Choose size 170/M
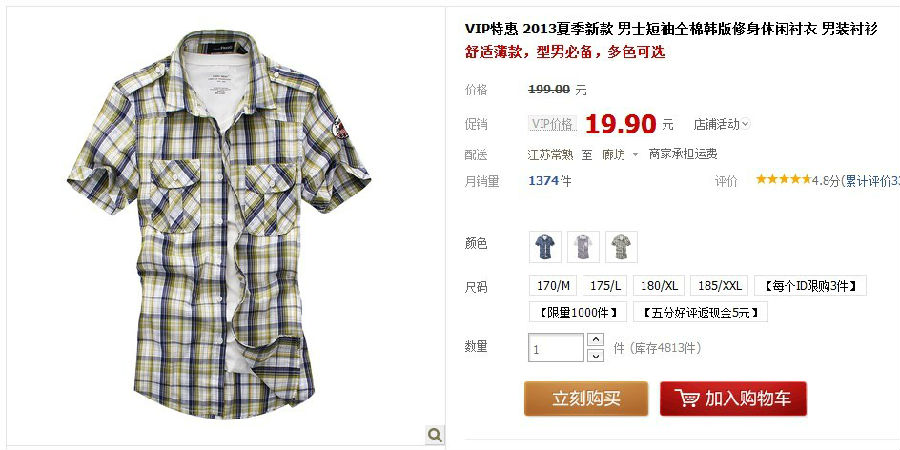This screenshot has height=450, width=900. click(553, 286)
